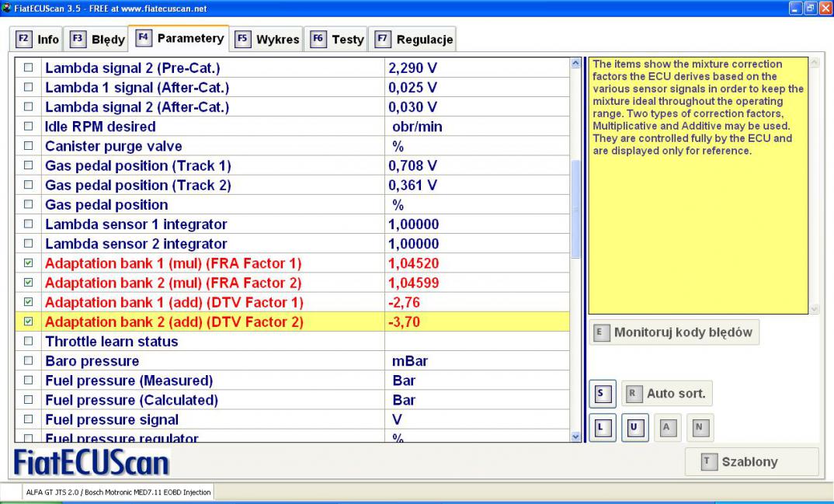The height and width of the screenshot is (504, 834).
Task: Click the FRA Factor 2 value 1,04599
Action: click(414, 283)
